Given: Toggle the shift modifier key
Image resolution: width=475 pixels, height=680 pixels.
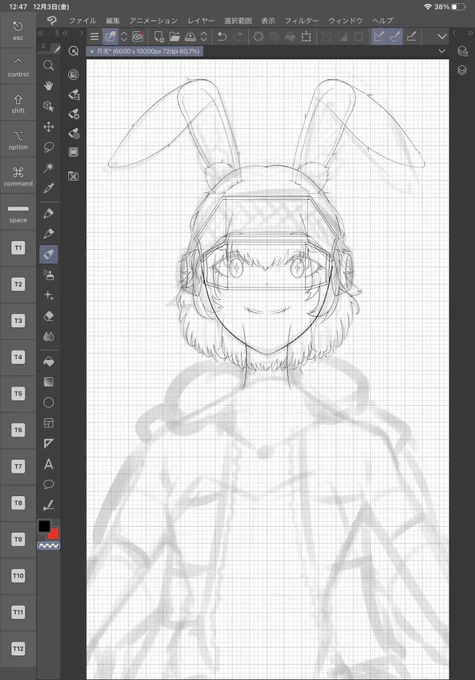Looking at the screenshot, I should [x=18, y=103].
